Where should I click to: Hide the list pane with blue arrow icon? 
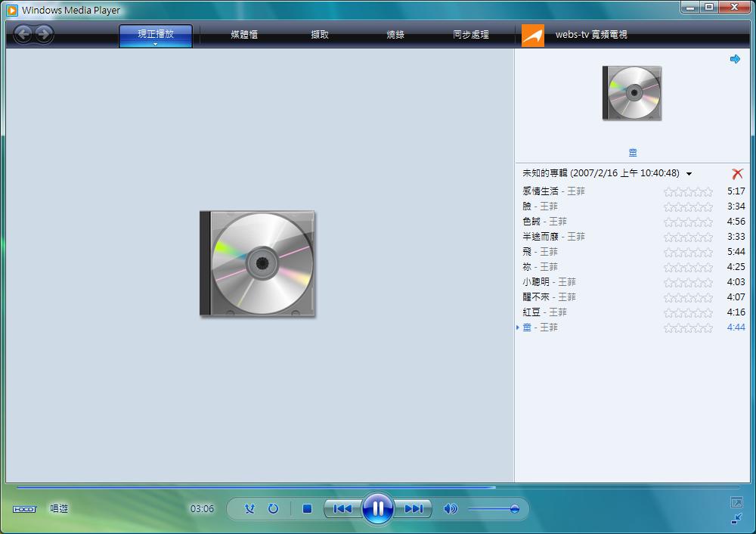tap(735, 59)
